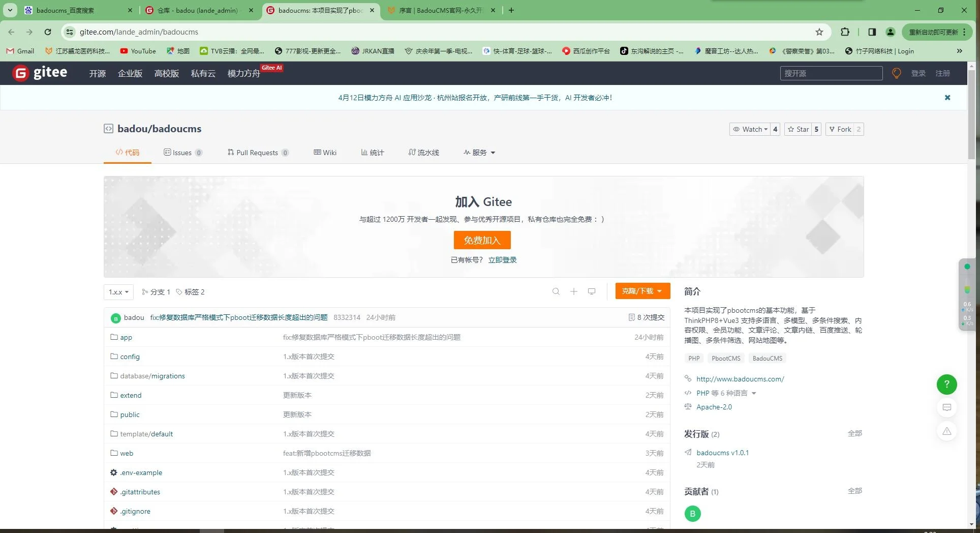
Task: Expand the 克隆/下载 download dropdown
Action: [x=642, y=290]
